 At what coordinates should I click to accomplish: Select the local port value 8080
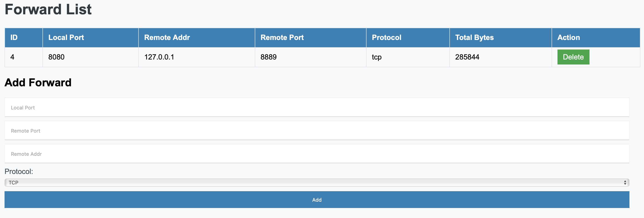coord(56,57)
